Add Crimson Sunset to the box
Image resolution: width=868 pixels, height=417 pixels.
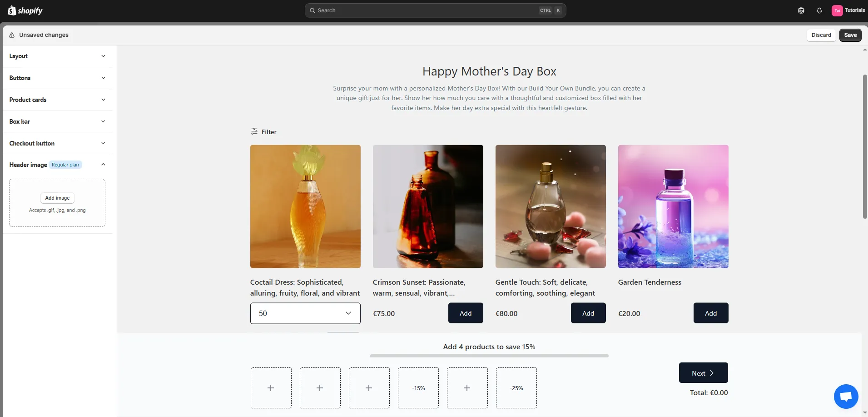click(465, 313)
